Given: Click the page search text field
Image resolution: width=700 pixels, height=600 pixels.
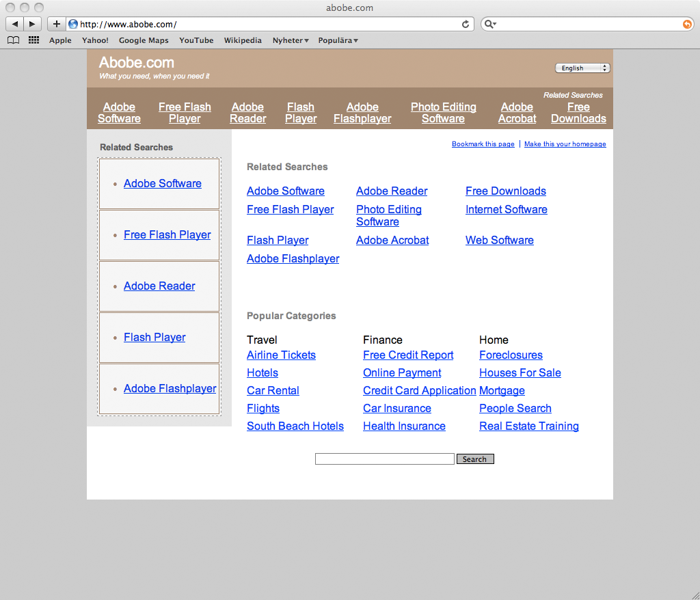Looking at the screenshot, I should coord(384,459).
